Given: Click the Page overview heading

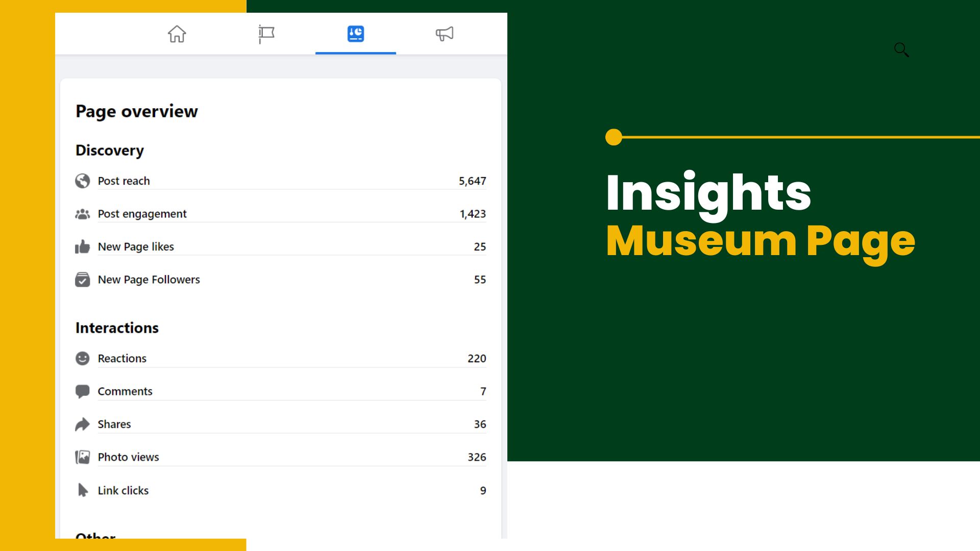Looking at the screenshot, I should click(136, 111).
